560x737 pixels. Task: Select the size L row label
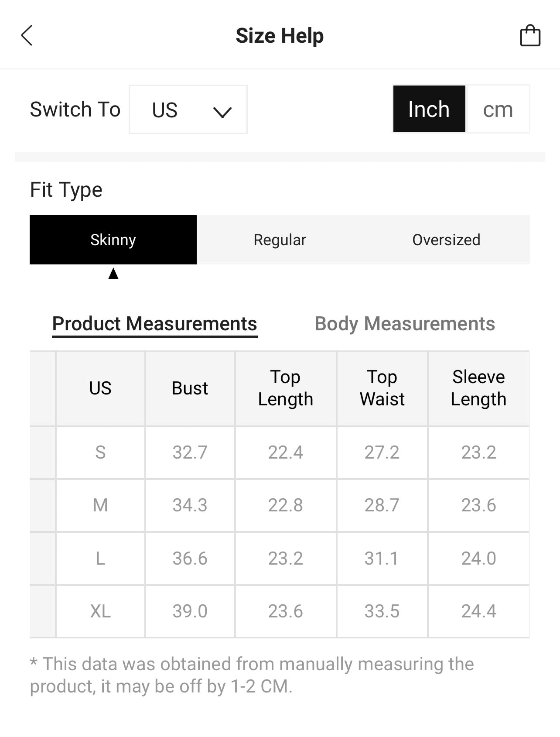click(100, 559)
